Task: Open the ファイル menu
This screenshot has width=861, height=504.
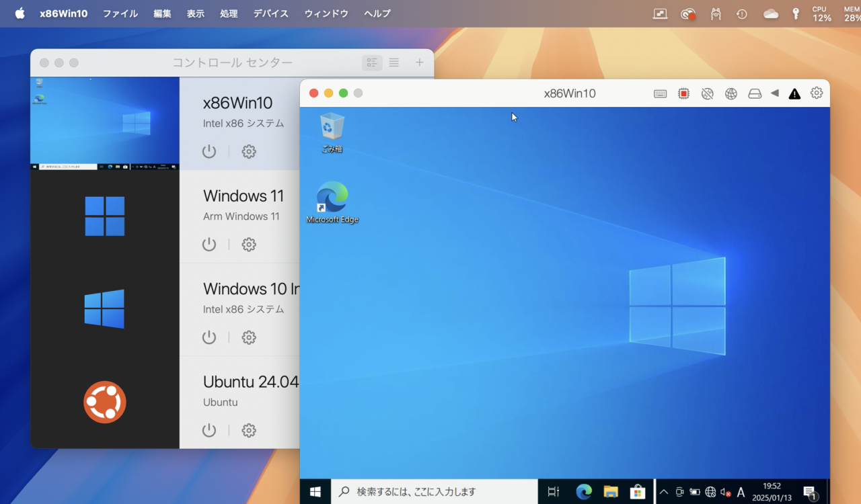Action: pyautogui.click(x=120, y=13)
